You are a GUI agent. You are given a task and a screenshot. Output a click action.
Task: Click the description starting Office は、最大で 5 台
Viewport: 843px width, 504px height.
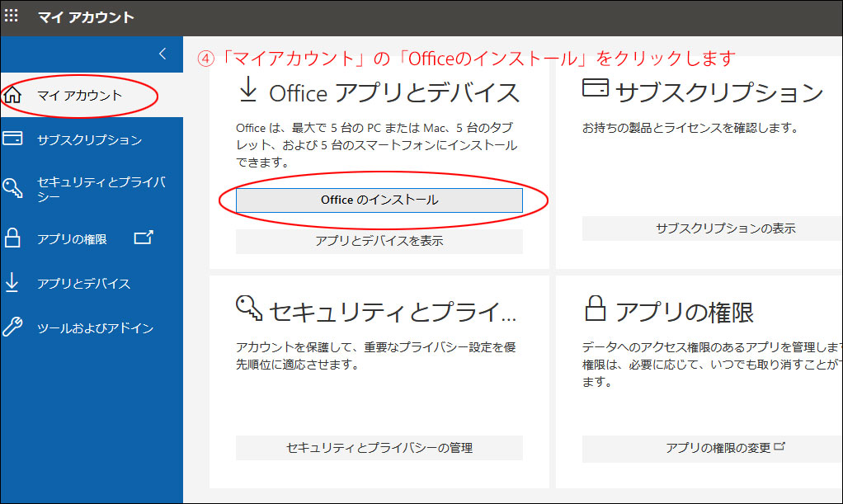[376, 145]
